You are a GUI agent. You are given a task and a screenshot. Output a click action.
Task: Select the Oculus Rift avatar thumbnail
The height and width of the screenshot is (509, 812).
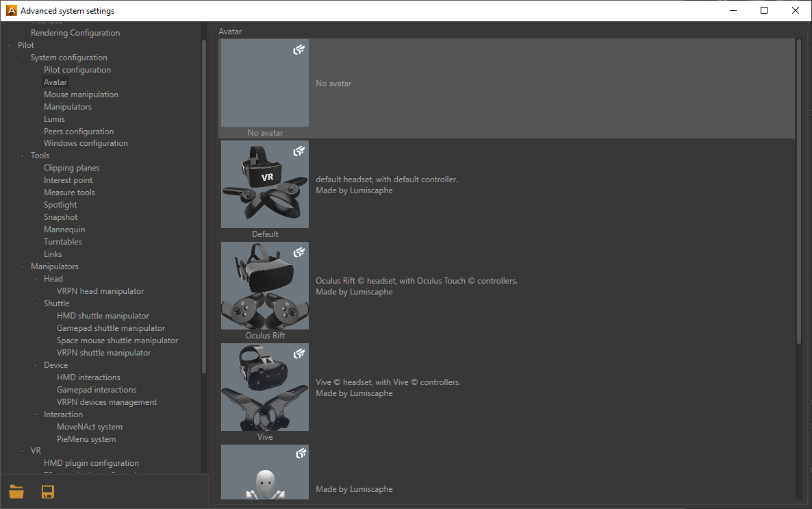tap(265, 286)
